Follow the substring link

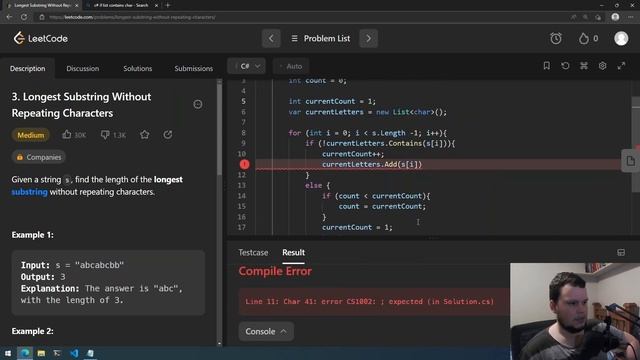(x=29, y=192)
